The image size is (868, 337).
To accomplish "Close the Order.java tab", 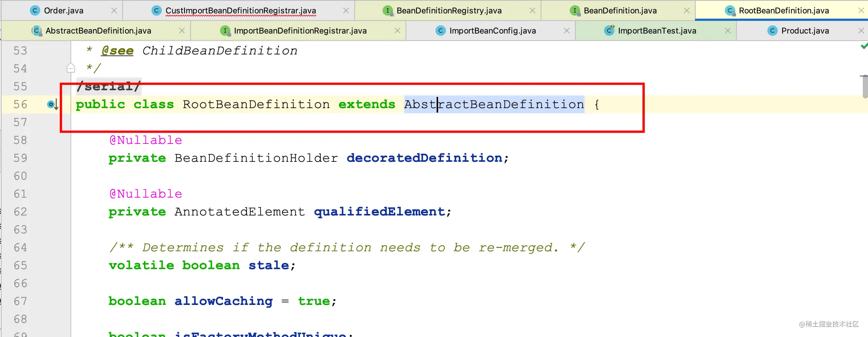I will [114, 10].
